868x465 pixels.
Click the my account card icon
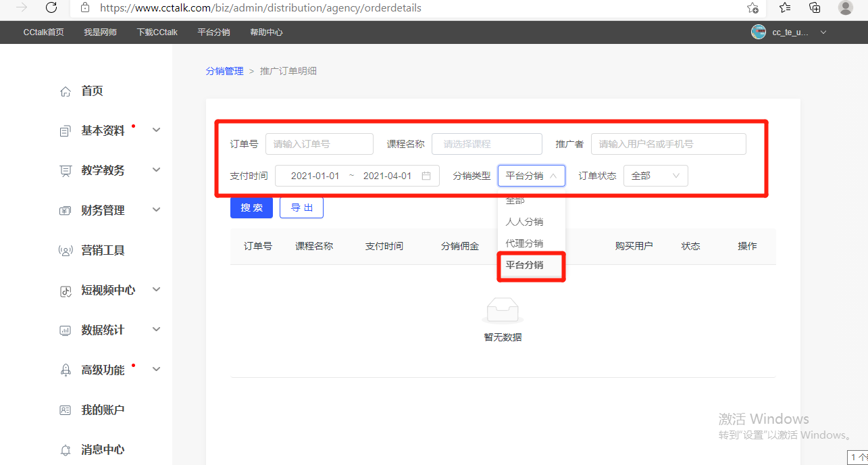pos(66,410)
